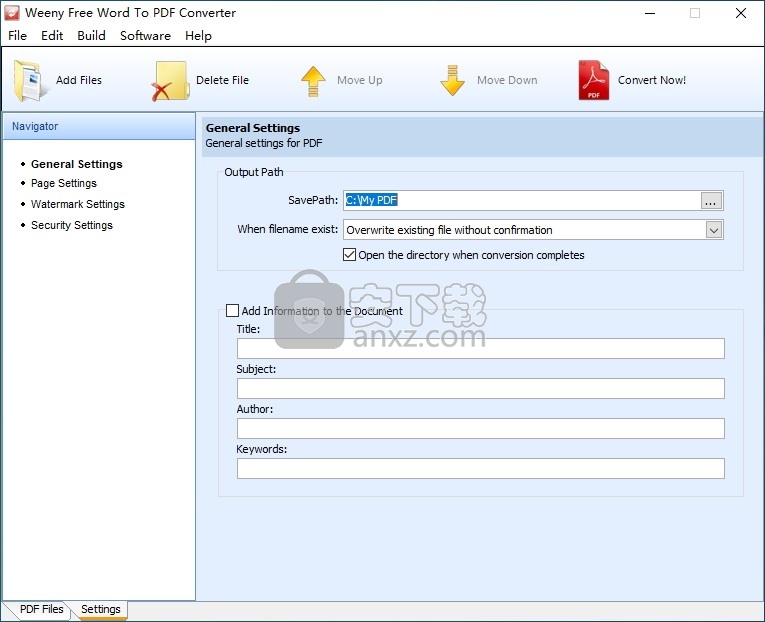Minimize the converter window
The width and height of the screenshot is (765, 622).
coord(650,13)
